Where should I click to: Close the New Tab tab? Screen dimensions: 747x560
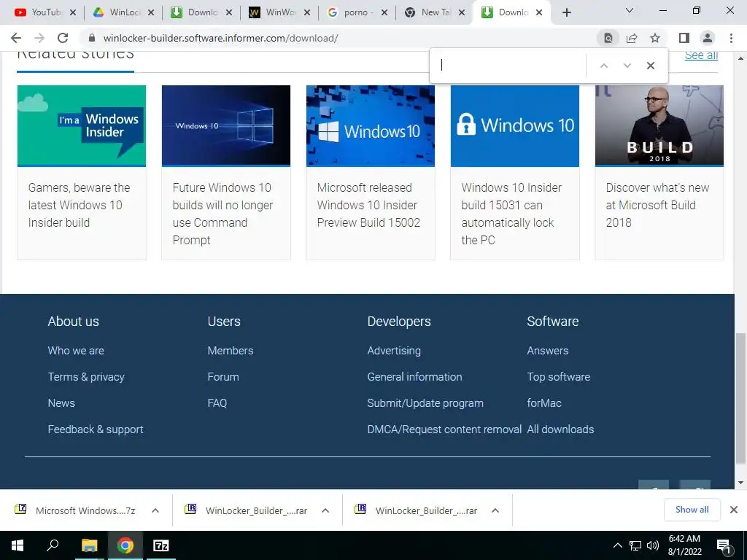(462, 12)
